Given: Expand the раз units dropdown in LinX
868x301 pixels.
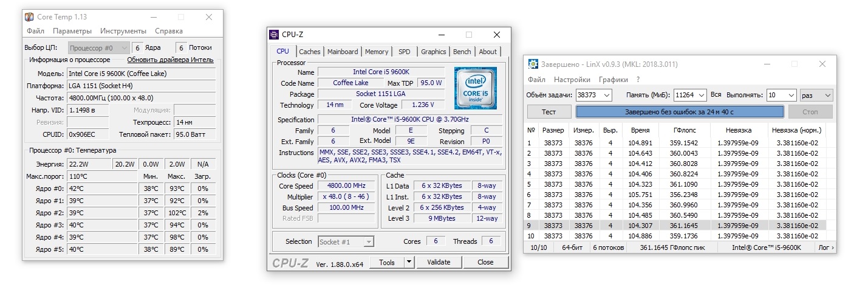Looking at the screenshot, I should [816, 95].
